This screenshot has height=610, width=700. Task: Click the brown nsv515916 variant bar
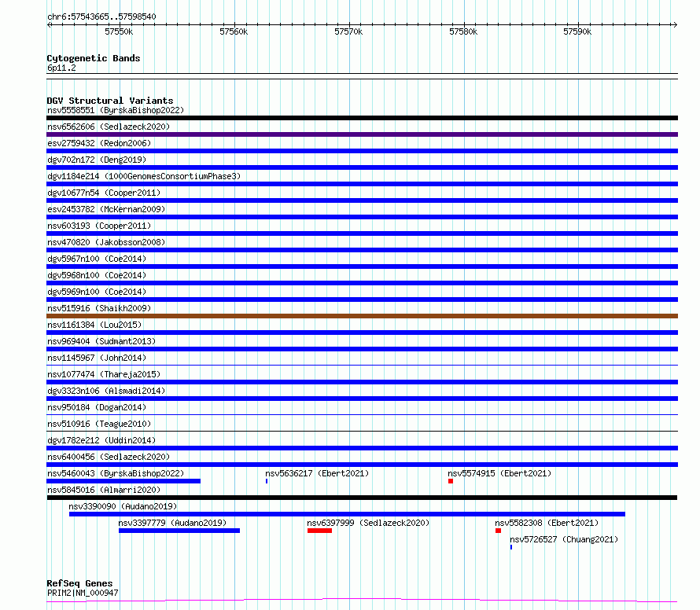tap(362, 316)
